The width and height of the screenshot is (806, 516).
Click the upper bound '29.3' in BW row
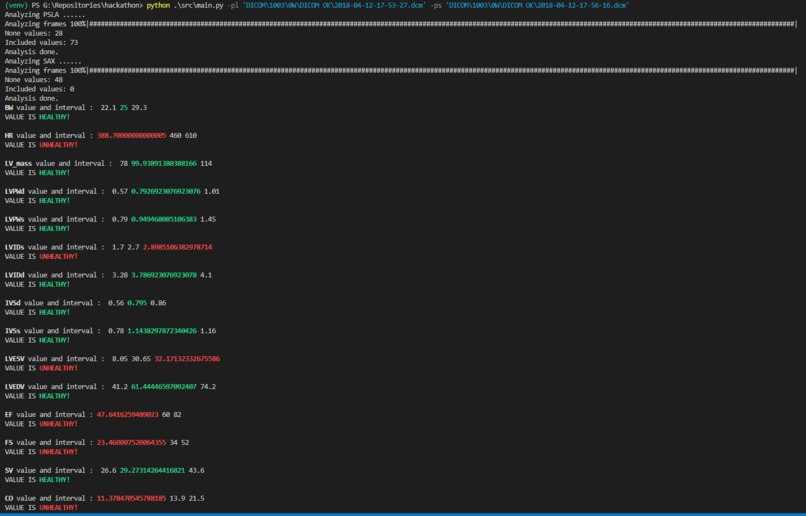pyautogui.click(x=139, y=107)
